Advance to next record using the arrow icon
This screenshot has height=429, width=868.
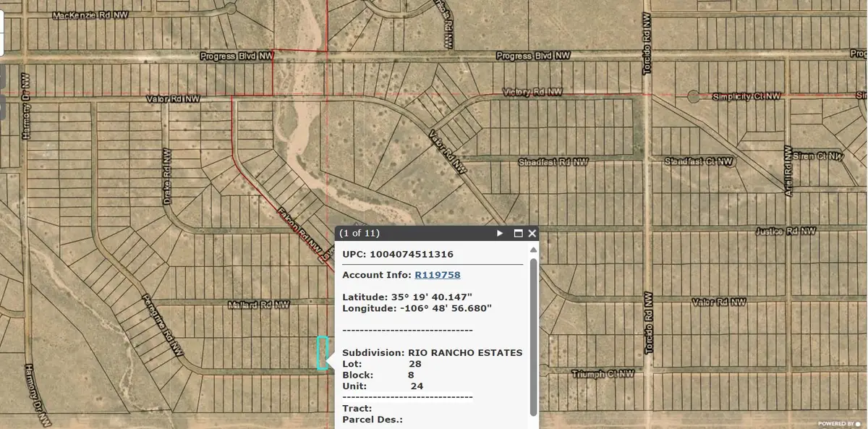click(x=499, y=233)
